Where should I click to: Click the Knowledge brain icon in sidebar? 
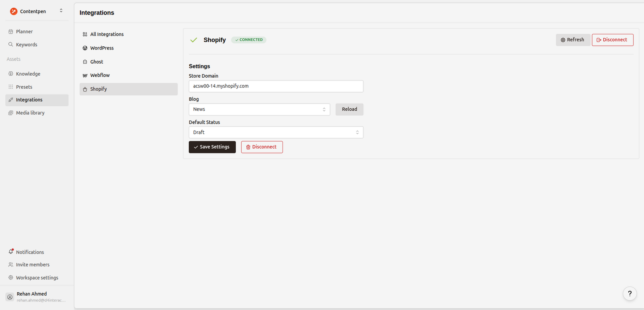point(11,74)
